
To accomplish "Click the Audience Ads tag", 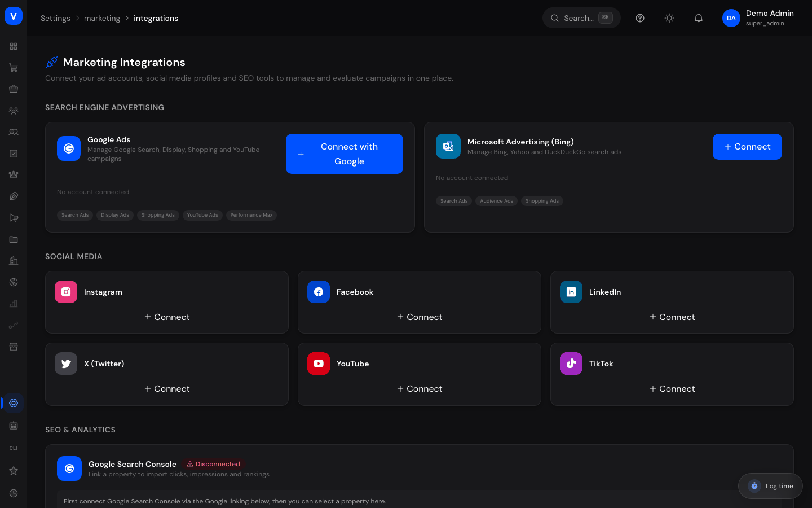I will (497, 201).
